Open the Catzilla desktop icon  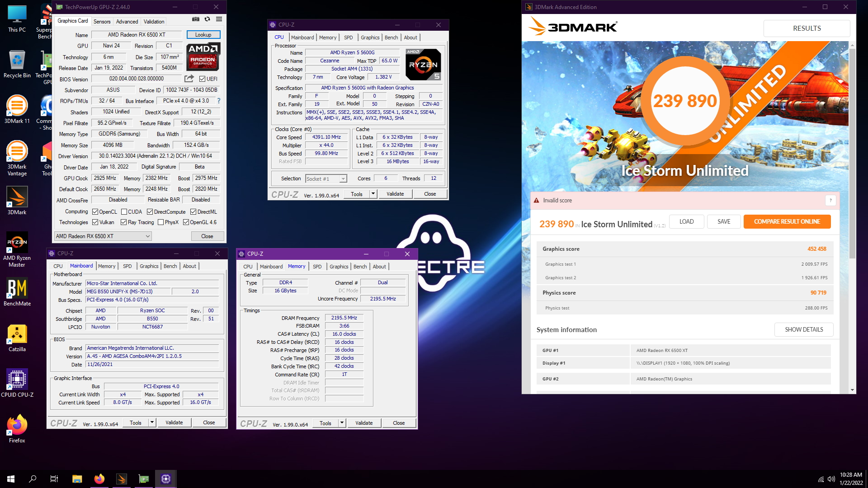(17, 338)
